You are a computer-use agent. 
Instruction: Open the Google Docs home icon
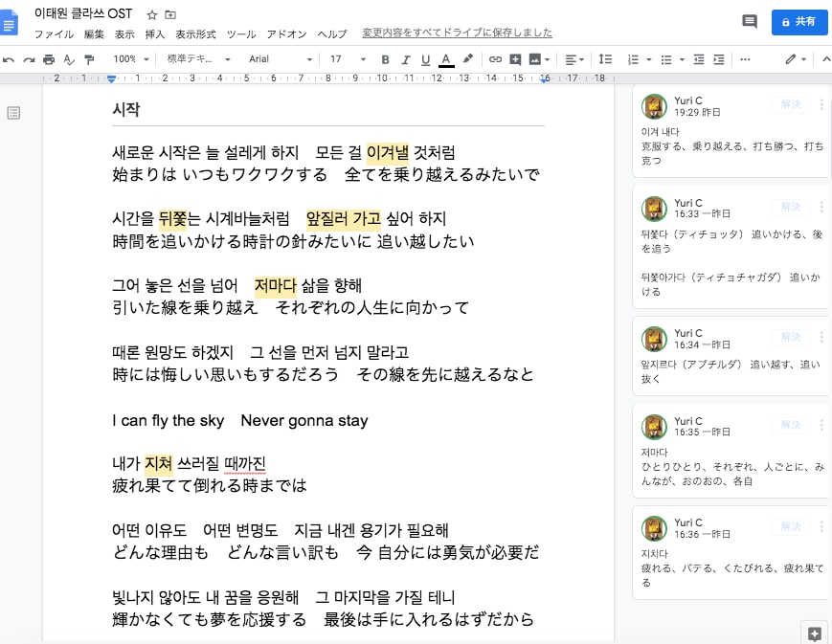[x=9, y=23]
